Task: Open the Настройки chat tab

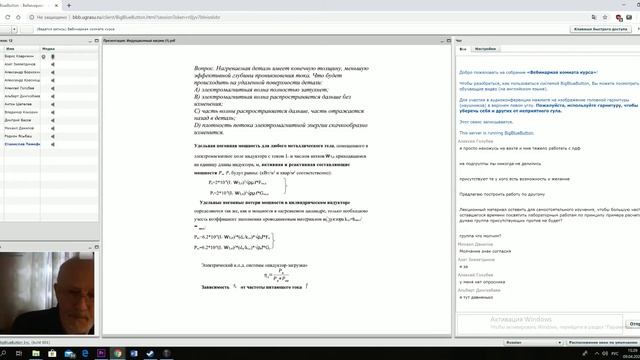Action: 485,49
